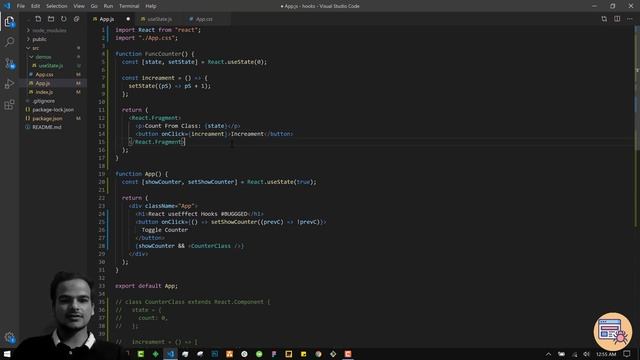Open README.md in the file tree
The image size is (640, 360).
(x=47, y=127)
